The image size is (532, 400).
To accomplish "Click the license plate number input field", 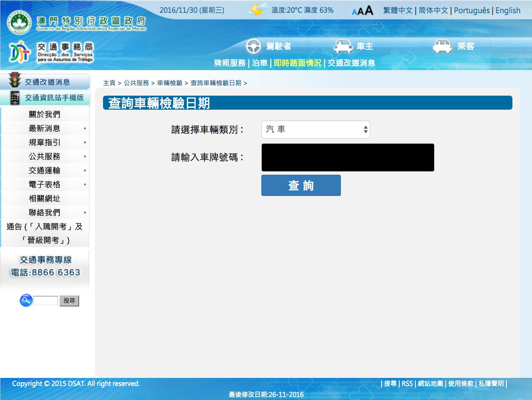I will click(x=347, y=157).
